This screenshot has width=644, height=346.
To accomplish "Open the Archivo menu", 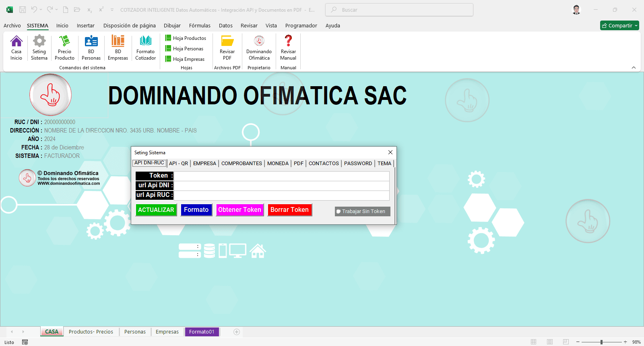I will [x=12, y=25].
